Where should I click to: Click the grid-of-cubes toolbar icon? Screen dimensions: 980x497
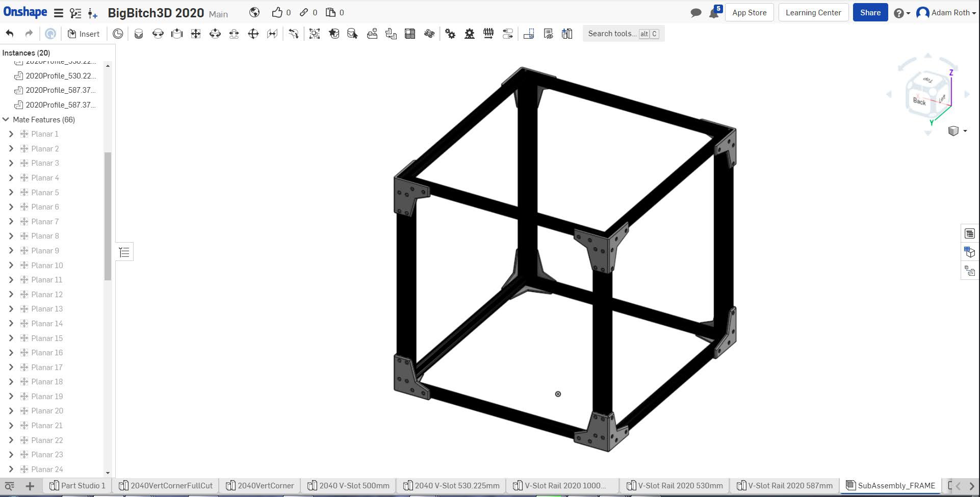(410, 34)
